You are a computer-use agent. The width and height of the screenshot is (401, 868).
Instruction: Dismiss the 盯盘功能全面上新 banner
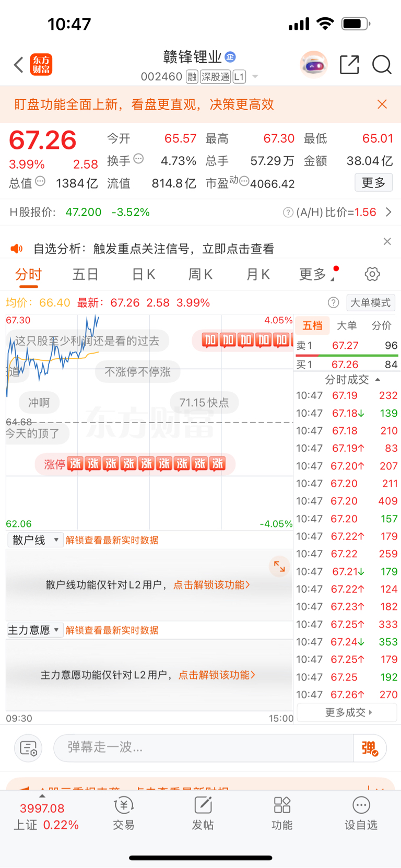(x=382, y=104)
